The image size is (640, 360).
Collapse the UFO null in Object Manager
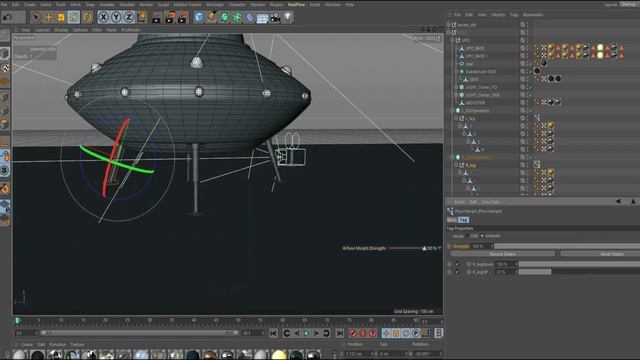tap(452, 40)
